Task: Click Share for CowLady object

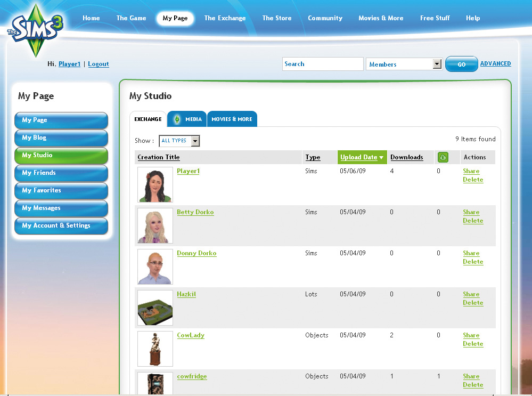Action: (x=471, y=336)
